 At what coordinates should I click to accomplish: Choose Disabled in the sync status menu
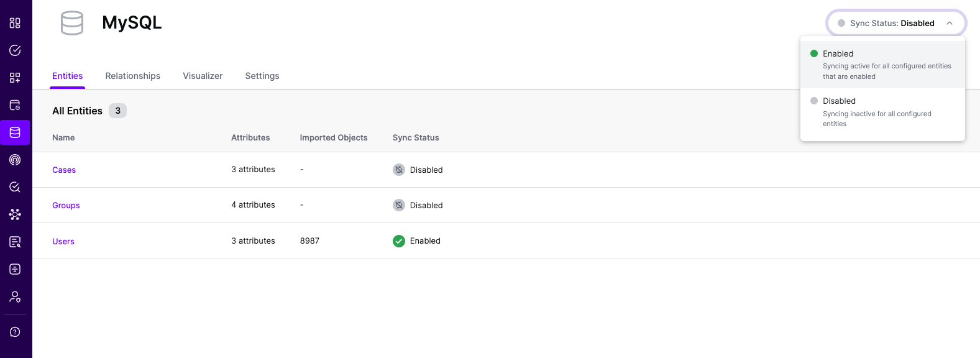click(882, 112)
